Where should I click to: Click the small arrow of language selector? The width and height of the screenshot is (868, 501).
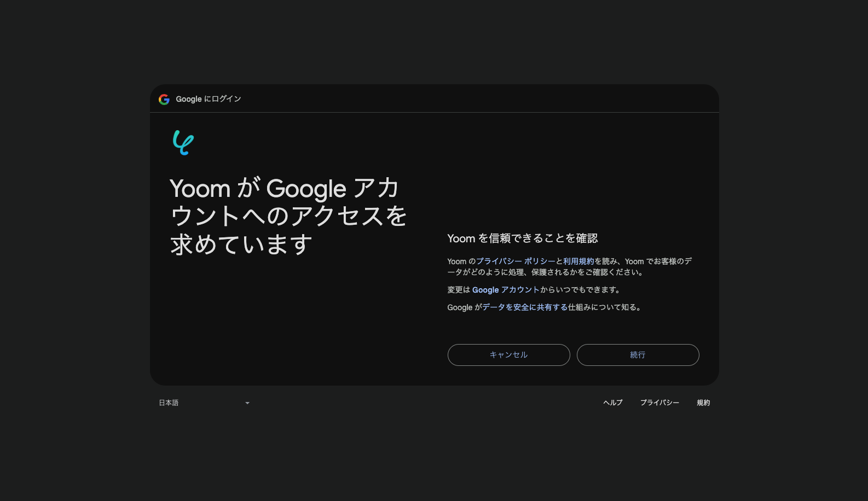[247, 403]
